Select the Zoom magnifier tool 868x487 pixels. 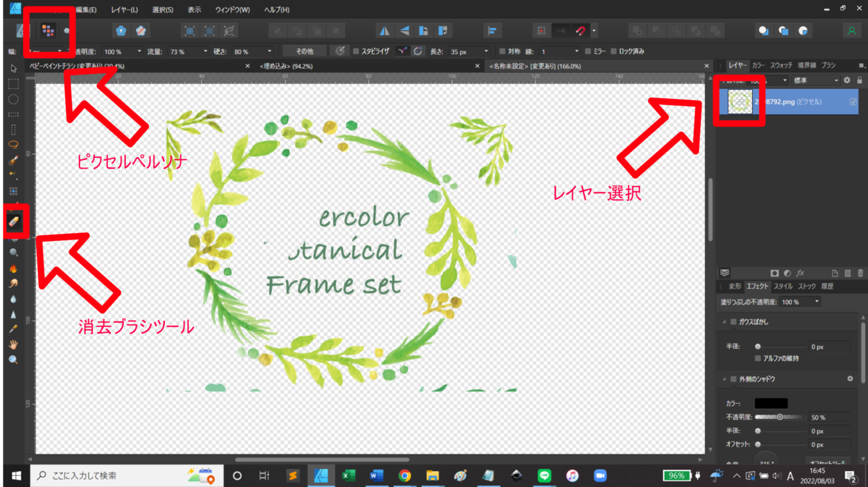(13, 360)
